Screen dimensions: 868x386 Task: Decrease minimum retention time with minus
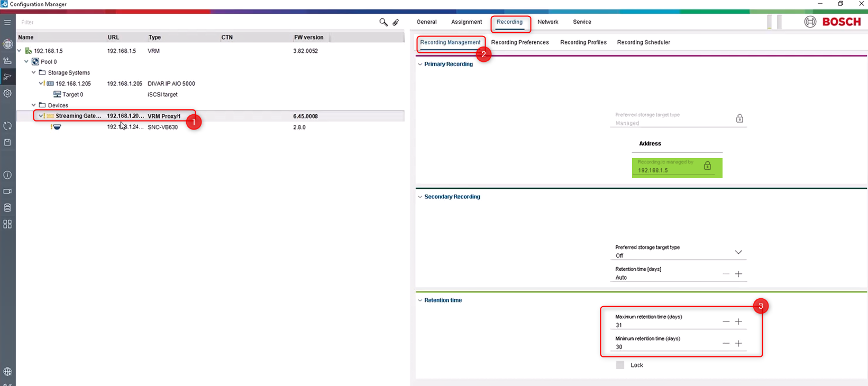pos(726,343)
